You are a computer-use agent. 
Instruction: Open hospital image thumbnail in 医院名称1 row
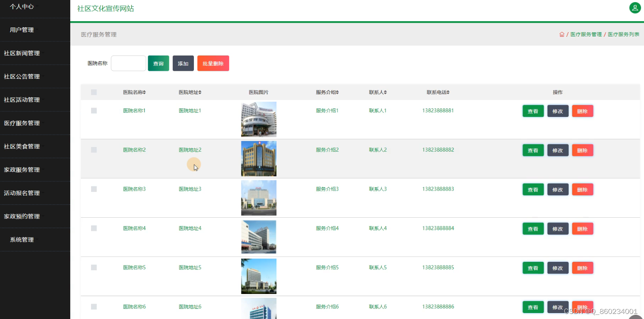tap(259, 119)
